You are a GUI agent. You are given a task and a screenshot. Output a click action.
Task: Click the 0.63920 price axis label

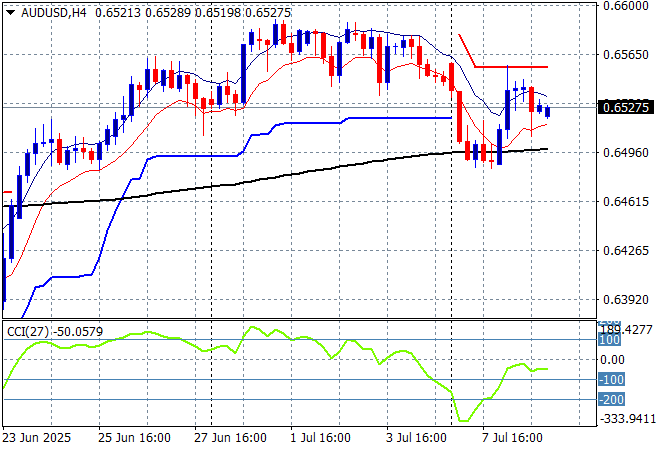click(x=626, y=300)
